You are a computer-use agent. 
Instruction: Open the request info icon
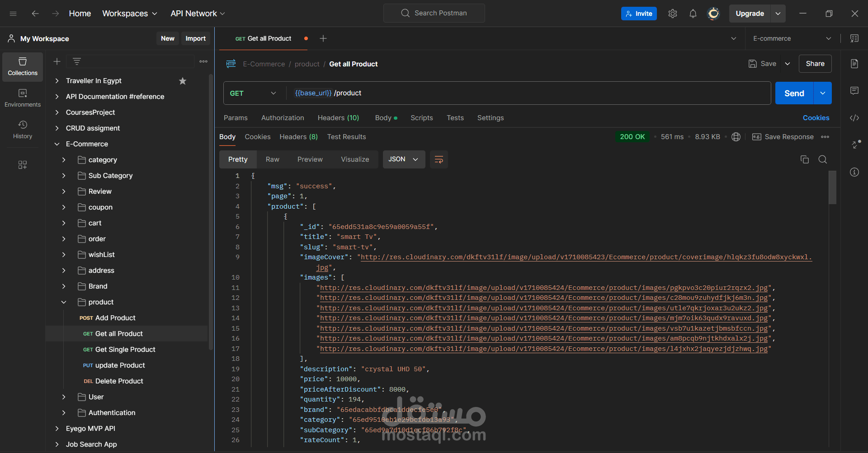coord(854,172)
